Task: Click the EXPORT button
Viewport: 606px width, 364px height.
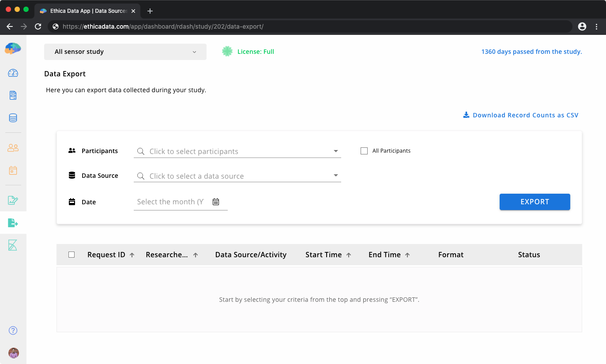Action: point(535,202)
